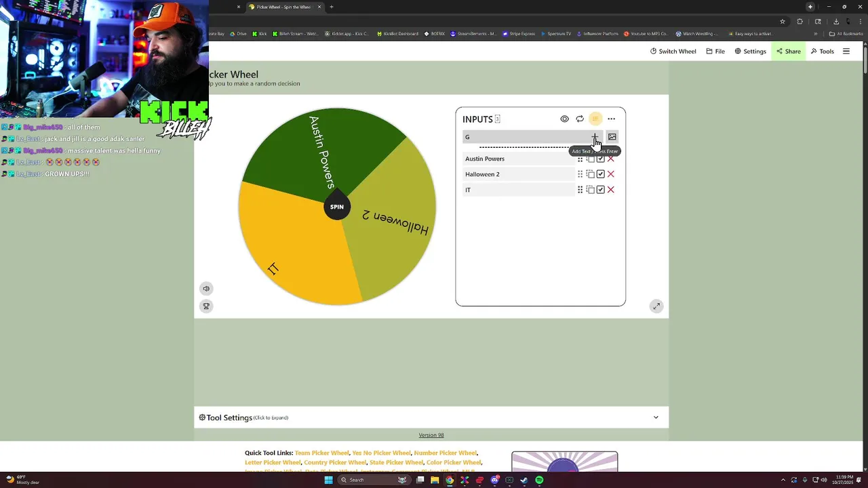
Task: Expand the bookmarks overflow chevron
Action: tap(816, 33)
